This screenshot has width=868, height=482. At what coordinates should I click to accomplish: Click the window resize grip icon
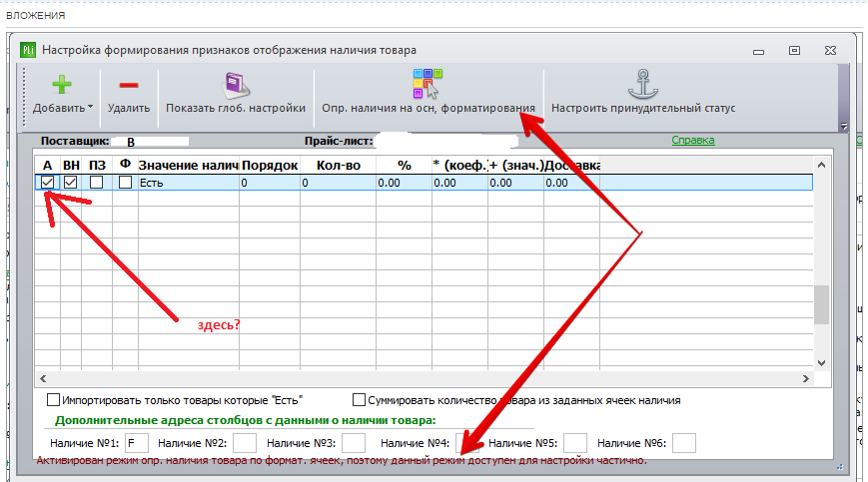840,468
